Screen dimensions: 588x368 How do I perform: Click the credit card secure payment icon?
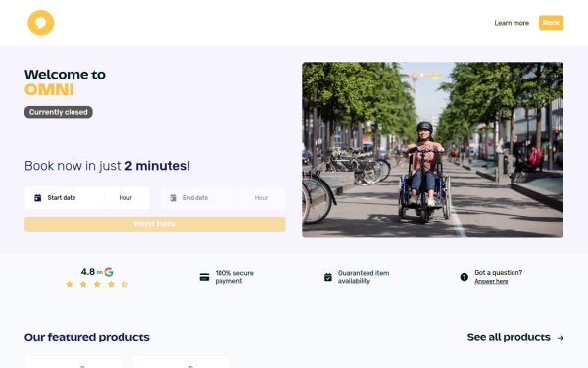pyautogui.click(x=204, y=277)
